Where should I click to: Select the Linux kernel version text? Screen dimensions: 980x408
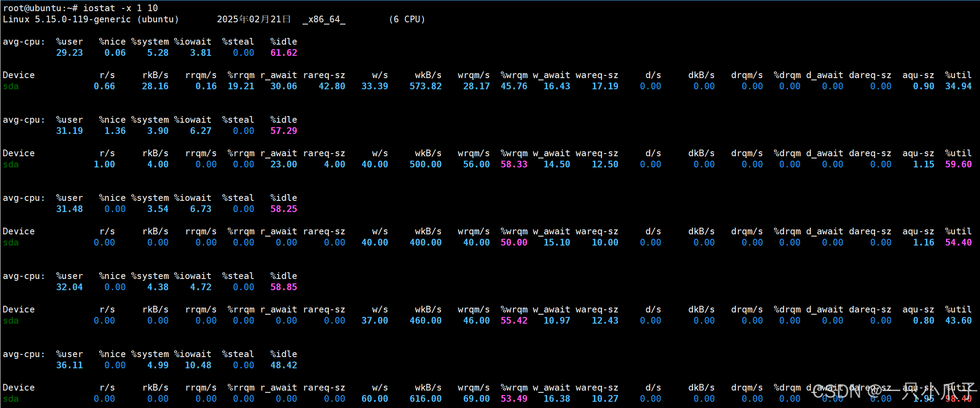[67, 19]
